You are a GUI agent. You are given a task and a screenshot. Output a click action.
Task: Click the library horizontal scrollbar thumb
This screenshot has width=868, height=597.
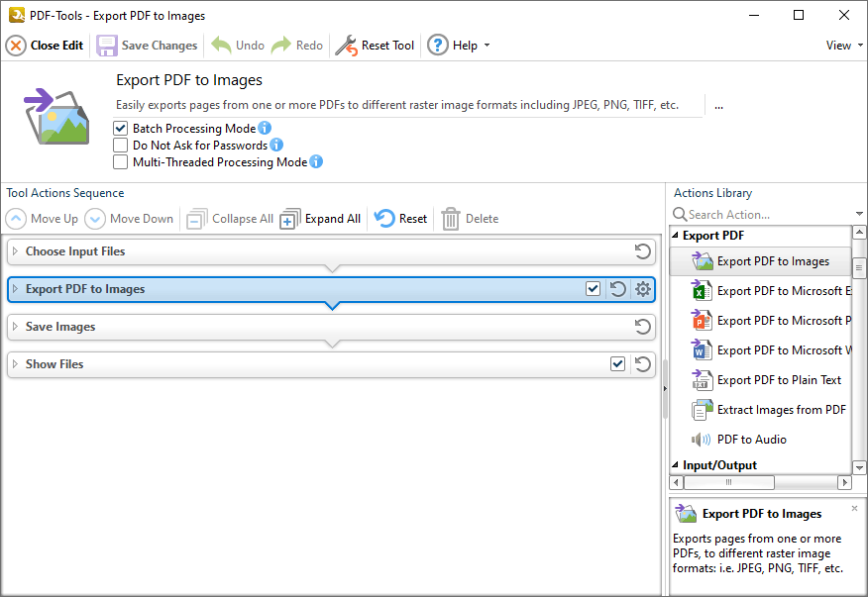[729, 482]
